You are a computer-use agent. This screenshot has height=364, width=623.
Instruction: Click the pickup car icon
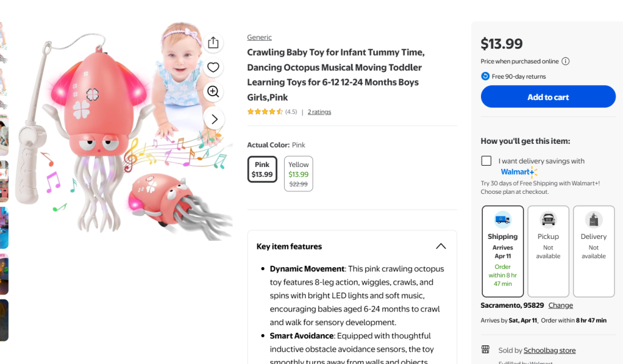[x=548, y=220]
